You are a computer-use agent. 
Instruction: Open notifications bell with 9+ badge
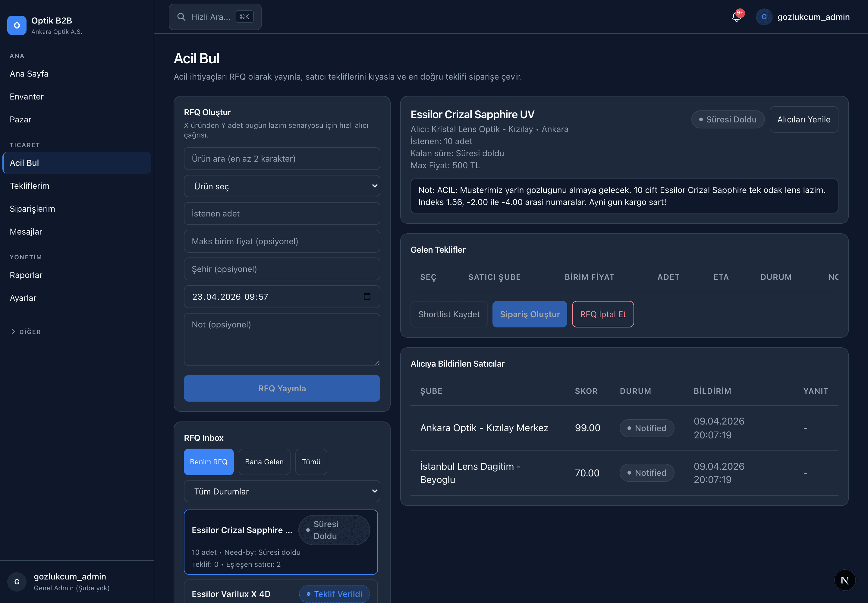click(x=737, y=17)
